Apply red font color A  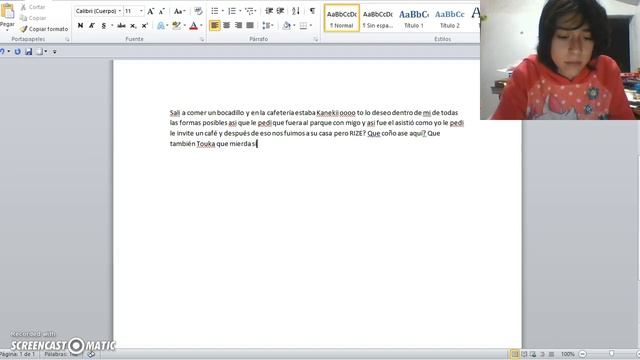pyautogui.click(x=193, y=26)
